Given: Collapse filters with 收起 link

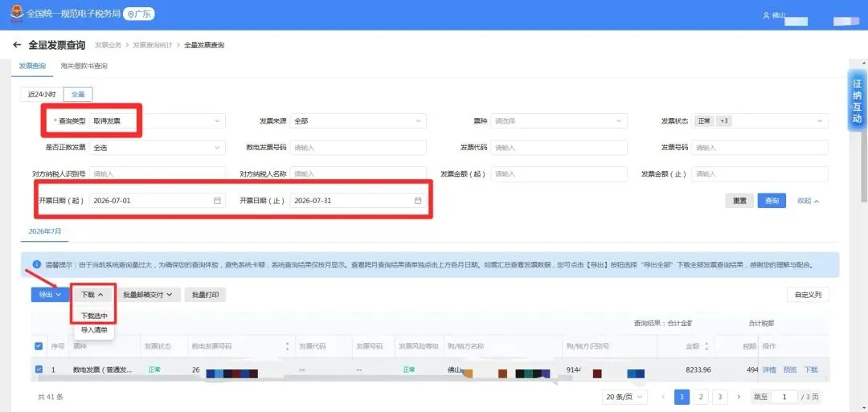Looking at the screenshot, I should pos(809,201).
